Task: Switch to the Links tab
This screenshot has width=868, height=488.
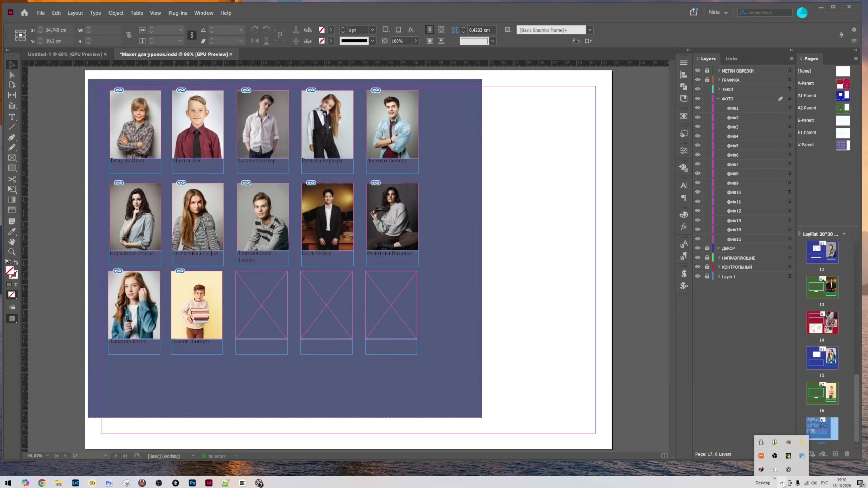Action: tap(731, 59)
